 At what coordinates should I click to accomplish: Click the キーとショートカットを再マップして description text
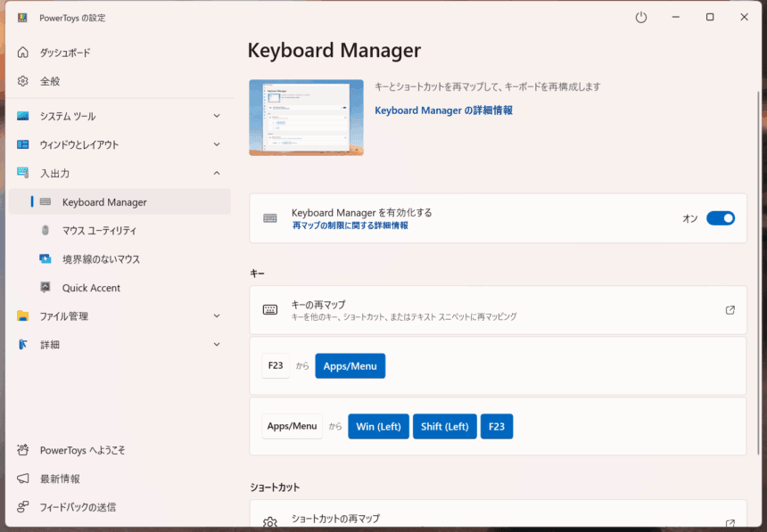point(487,87)
